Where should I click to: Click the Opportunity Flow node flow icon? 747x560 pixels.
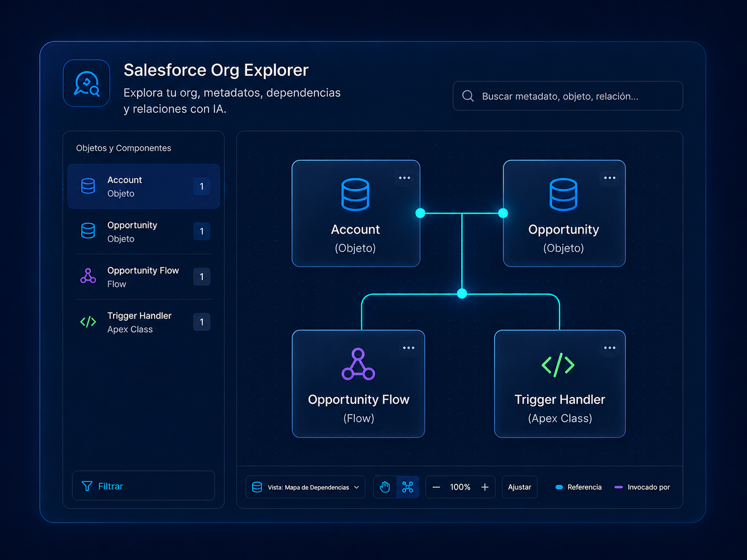point(358,365)
